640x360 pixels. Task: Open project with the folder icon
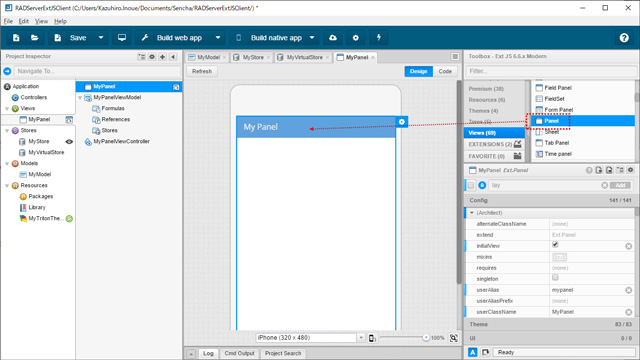35,38
